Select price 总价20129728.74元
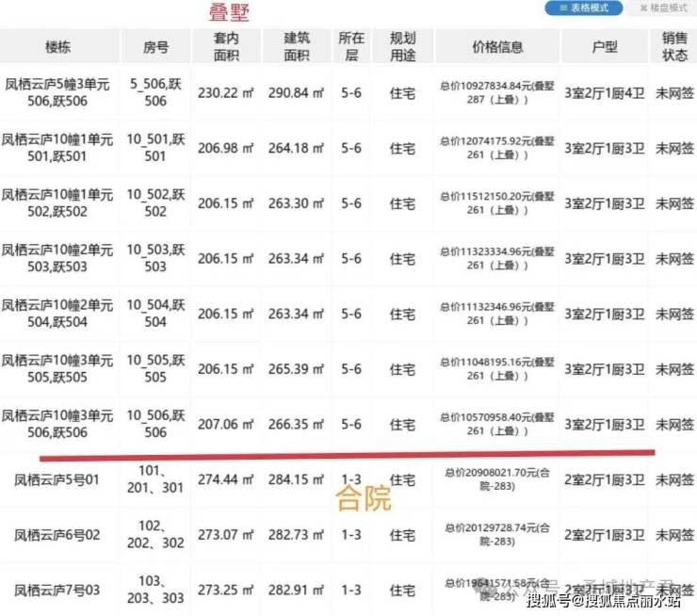The height and width of the screenshot is (616, 697). [x=497, y=534]
